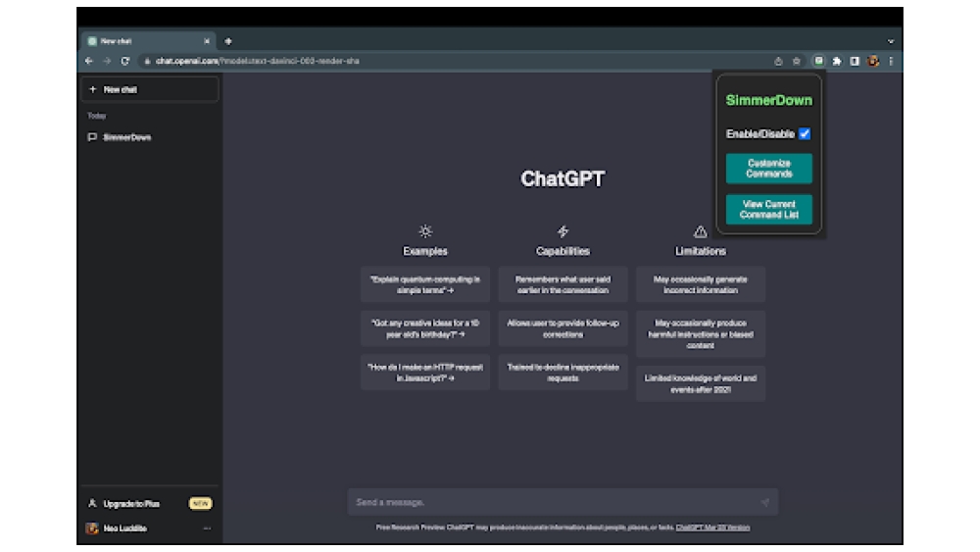980x552 pixels.
Task: Click "generate incorrect information" limitation card
Action: pyautogui.click(x=701, y=284)
